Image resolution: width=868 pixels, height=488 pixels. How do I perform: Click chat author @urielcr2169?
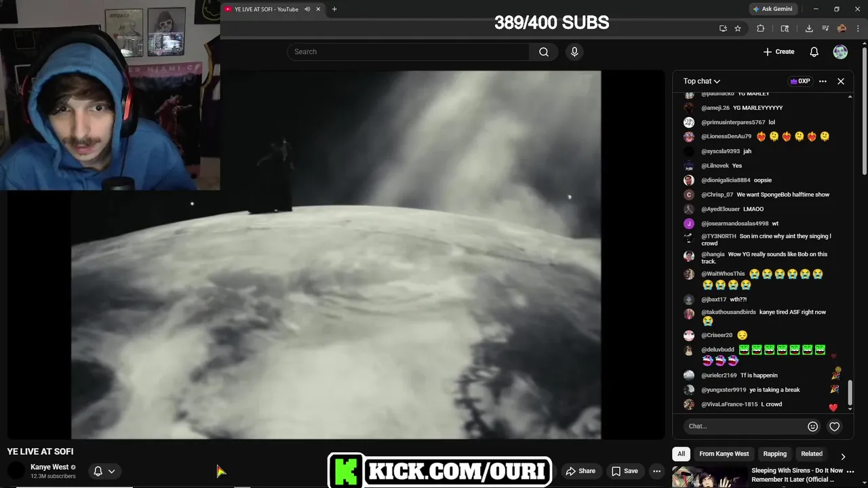[719, 375]
